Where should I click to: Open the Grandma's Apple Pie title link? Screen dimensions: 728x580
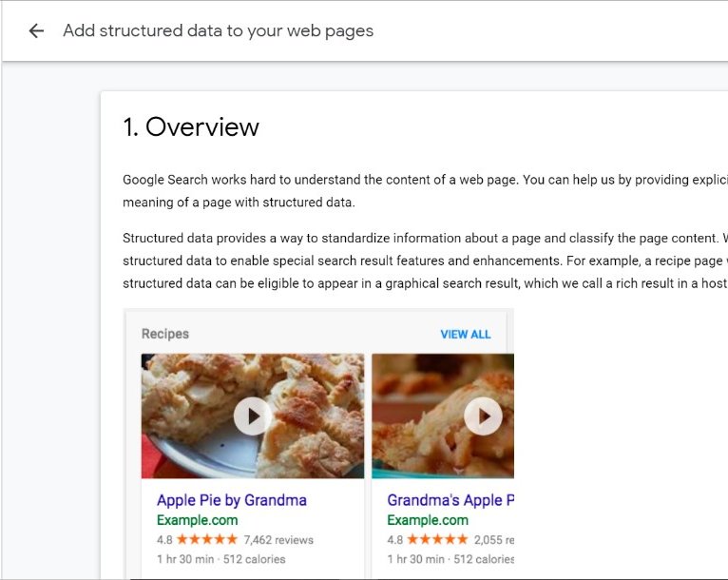pos(450,500)
